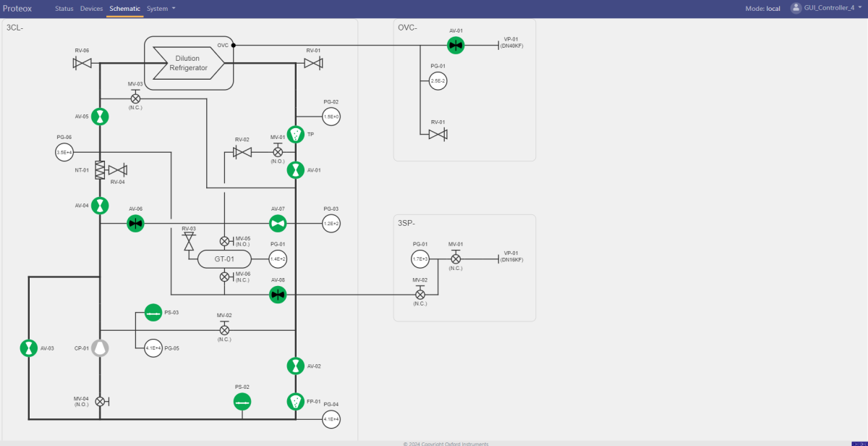Toggle the AV-05 automatic valve
The height and width of the screenshot is (446, 868).
pyautogui.click(x=101, y=117)
